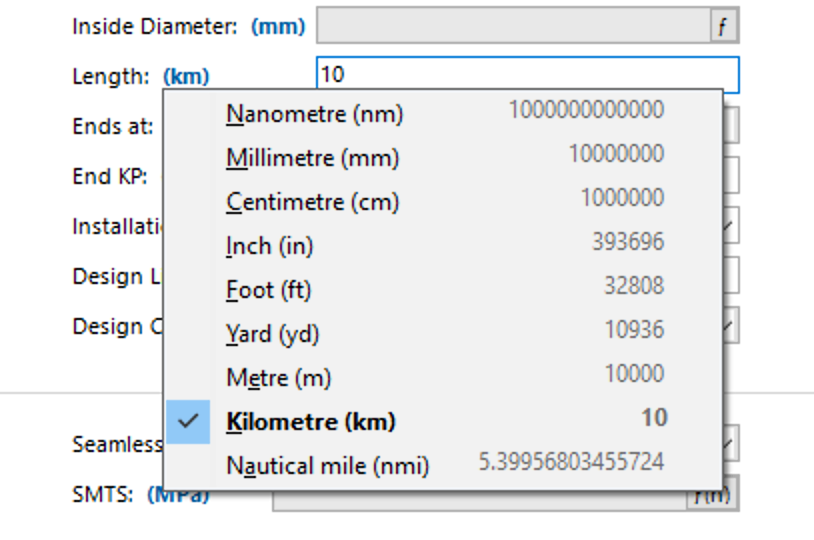Switch length unit to Inch (in)
Viewport: 814px width, 540px height.
(269, 246)
